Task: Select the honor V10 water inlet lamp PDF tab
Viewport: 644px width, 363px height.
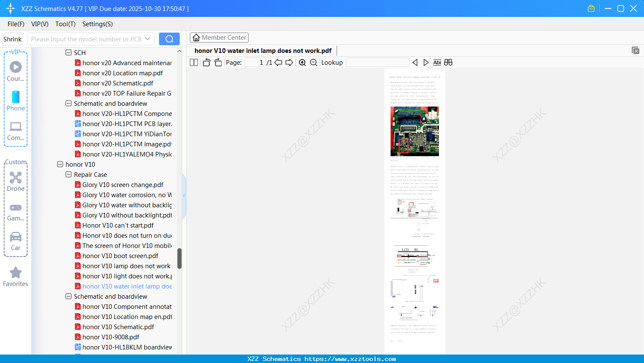Action: 263,51
